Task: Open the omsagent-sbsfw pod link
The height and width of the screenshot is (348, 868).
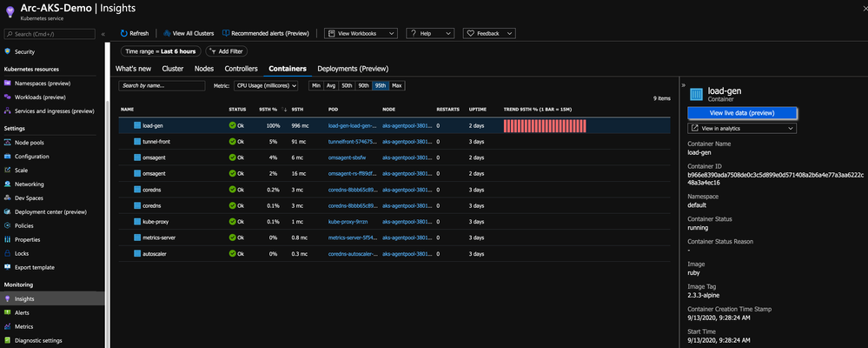Action: [x=348, y=157]
